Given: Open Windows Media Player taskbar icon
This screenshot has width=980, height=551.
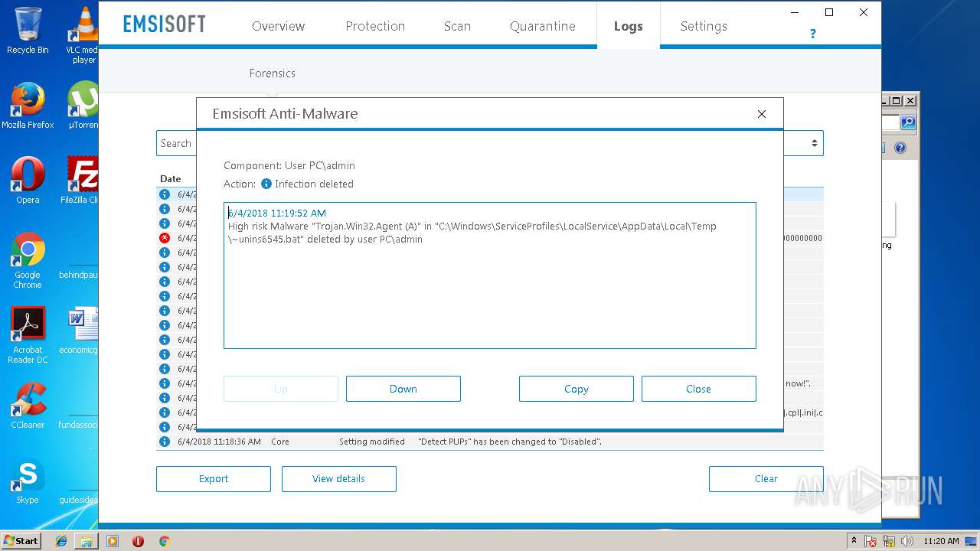Looking at the screenshot, I should click(113, 541).
